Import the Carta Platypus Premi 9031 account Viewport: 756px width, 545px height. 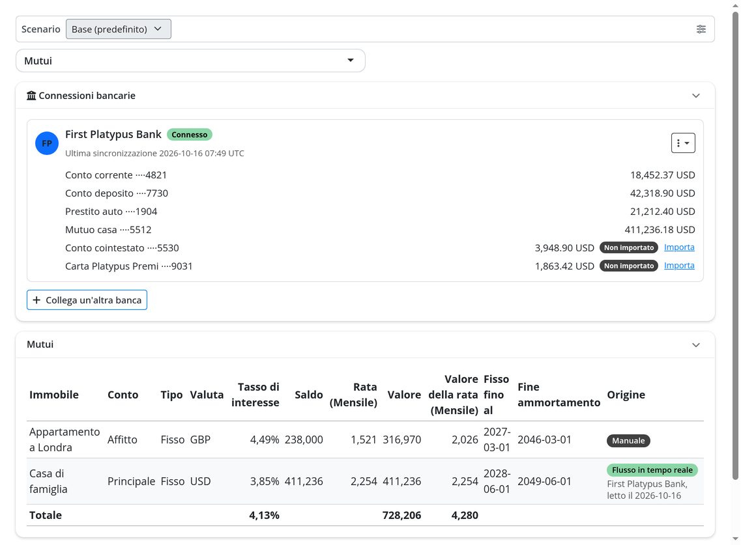679,266
